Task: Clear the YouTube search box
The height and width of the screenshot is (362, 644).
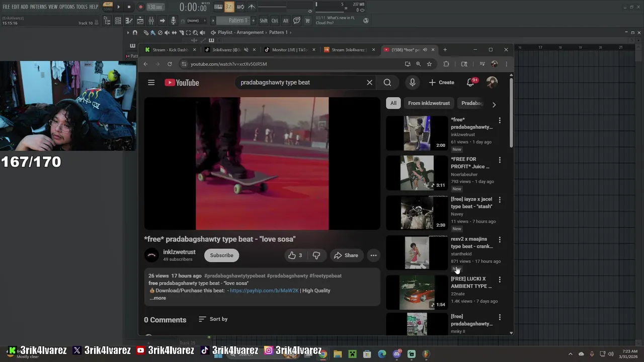Action: (x=369, y=82)
